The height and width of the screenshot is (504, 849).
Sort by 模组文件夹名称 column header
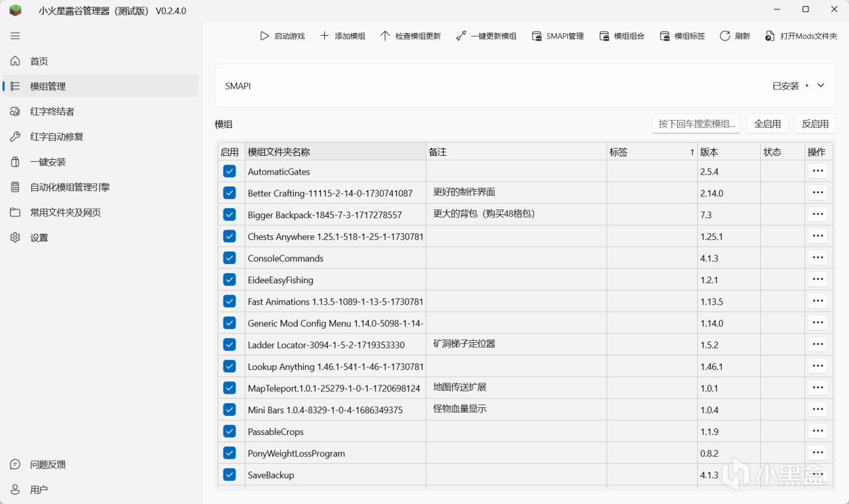[x=336, y=152]
